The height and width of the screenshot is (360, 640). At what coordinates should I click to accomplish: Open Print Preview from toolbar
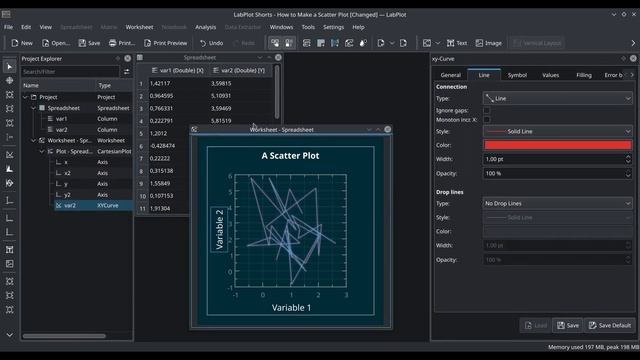click(x=165, y=43)
